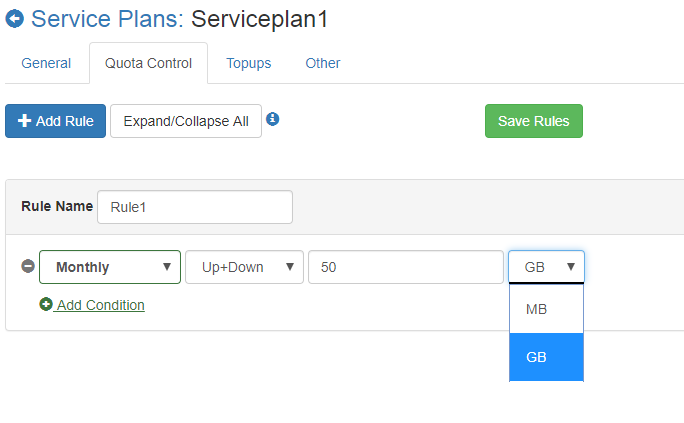This screenshot has height=423, width=684.
Task: Go to the Other tab
Action: [323, 63]
